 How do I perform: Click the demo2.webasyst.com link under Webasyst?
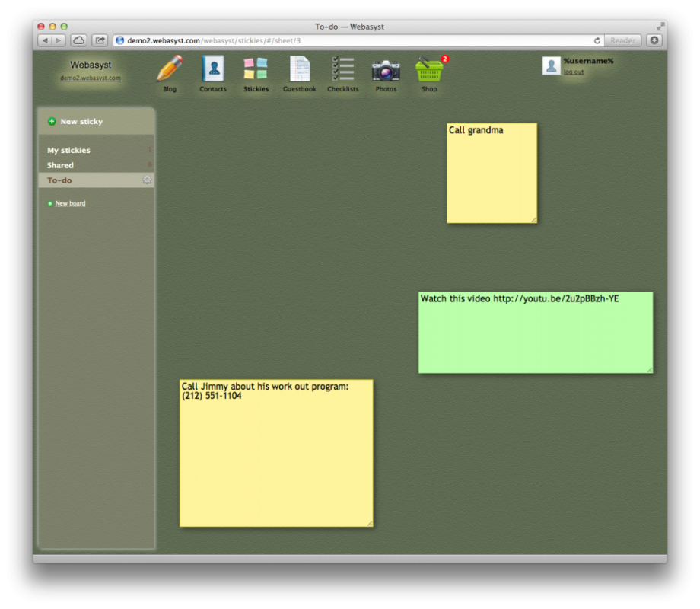coord(91,78)
